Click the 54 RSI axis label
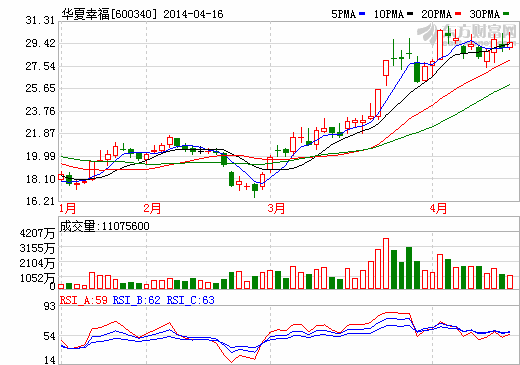The image size is (520, 365). pos(50,336)
